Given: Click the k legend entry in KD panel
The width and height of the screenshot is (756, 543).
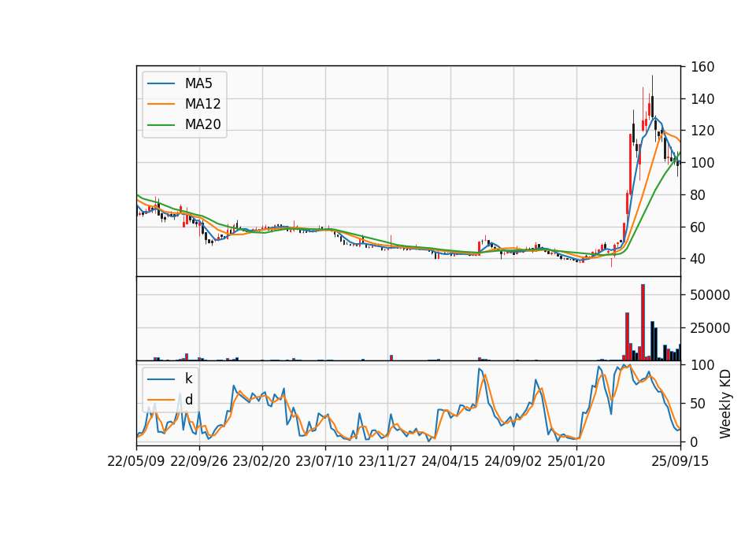Looking at the screenshot, I should [188, 379].
